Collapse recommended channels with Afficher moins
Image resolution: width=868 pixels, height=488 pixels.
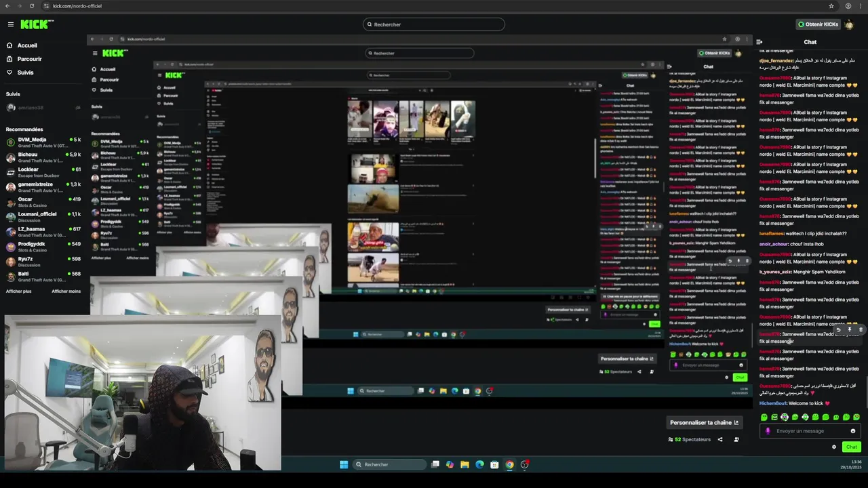click(x=66, y=291)
